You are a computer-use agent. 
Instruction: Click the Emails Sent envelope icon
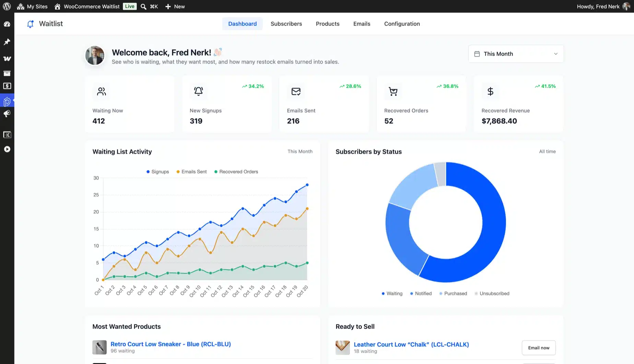click(x=296, y=92)
